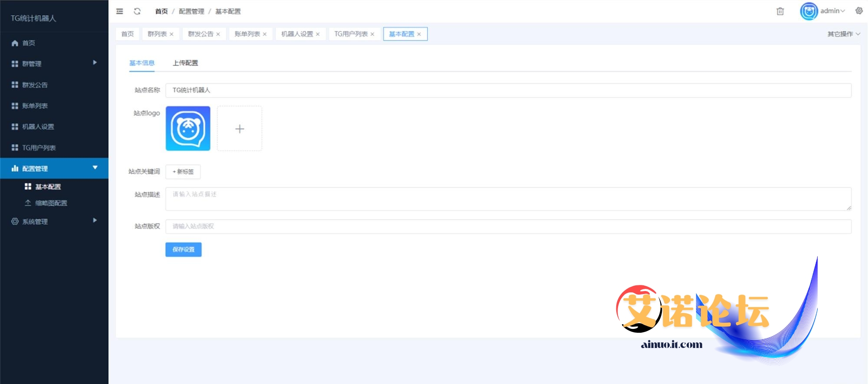Click the refresh page icon

(137, 11)
